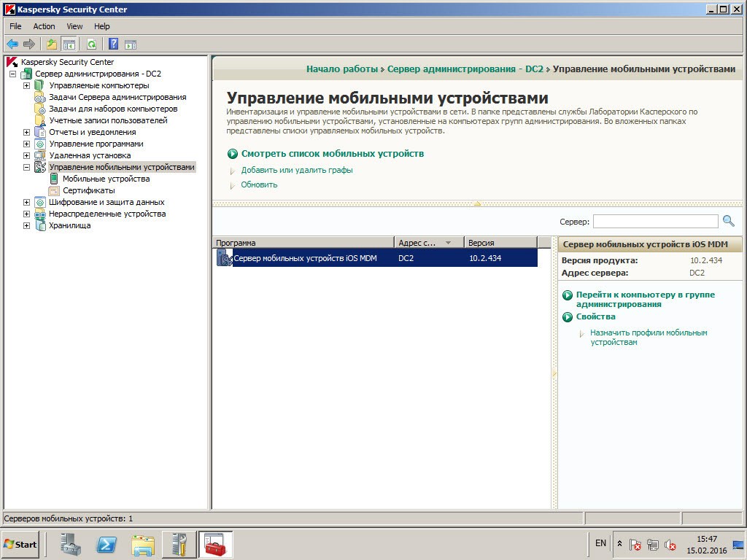Toggle the action pane toolbar icon
Image resolution: width=747 pixels, height=560 pixels.
tap(131, 44)
